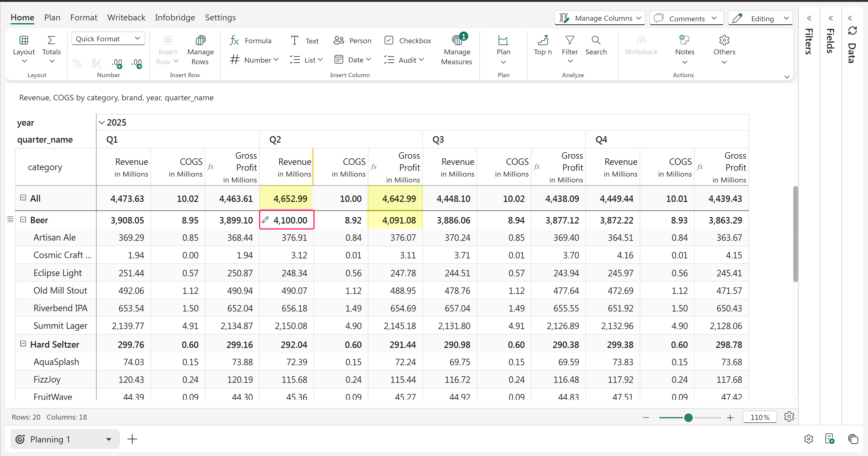Open Manage Measures icon
The height and width of the screenshot is (456, 868).
point(457,40)
